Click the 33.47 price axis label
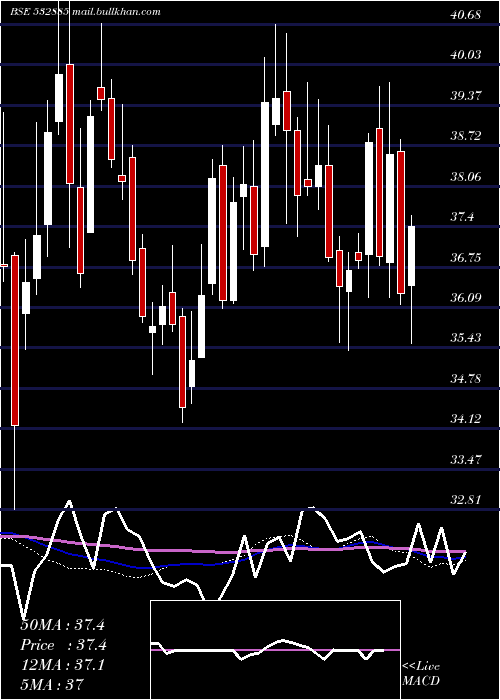500x700 pixels. coord(466,459)
